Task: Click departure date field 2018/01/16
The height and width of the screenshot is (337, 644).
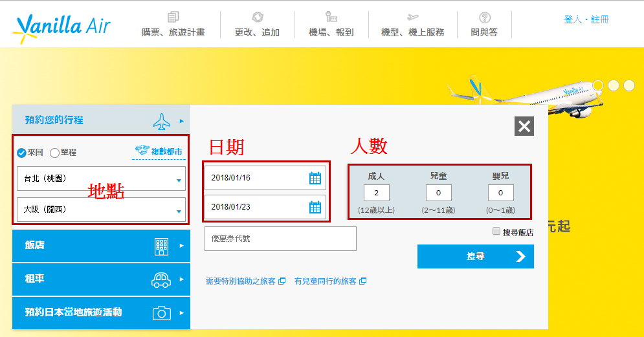Action: click(265, 178)
